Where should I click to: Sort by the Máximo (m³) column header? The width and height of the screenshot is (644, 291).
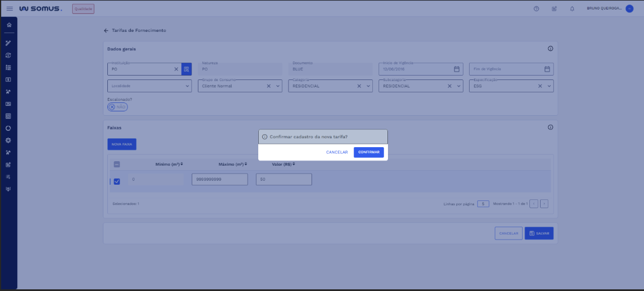coord(232,164)
